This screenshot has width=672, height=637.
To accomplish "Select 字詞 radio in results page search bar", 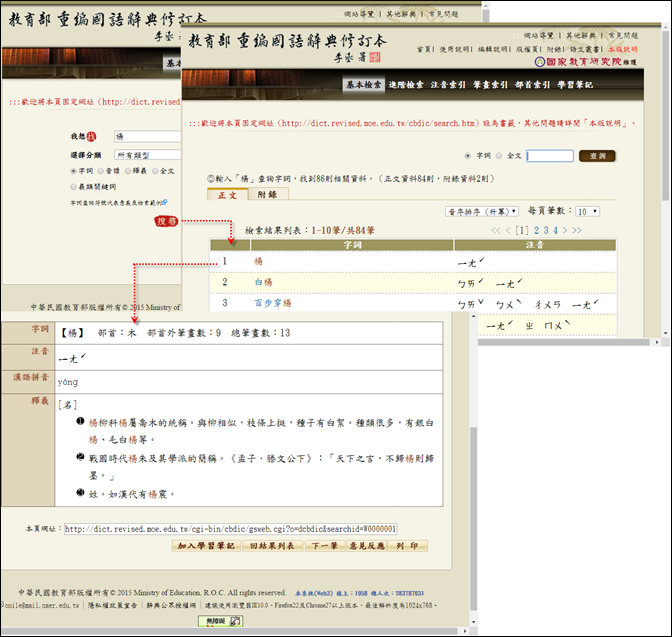I will point(468,156).
